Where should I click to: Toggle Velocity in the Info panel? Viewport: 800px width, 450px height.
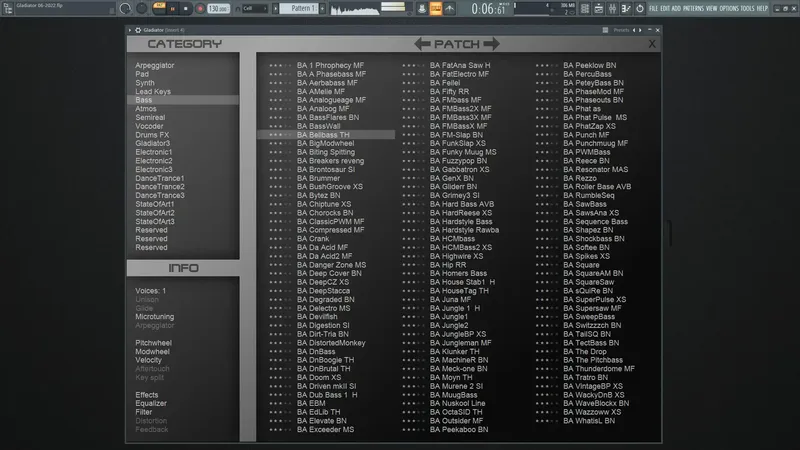[148, 360]
